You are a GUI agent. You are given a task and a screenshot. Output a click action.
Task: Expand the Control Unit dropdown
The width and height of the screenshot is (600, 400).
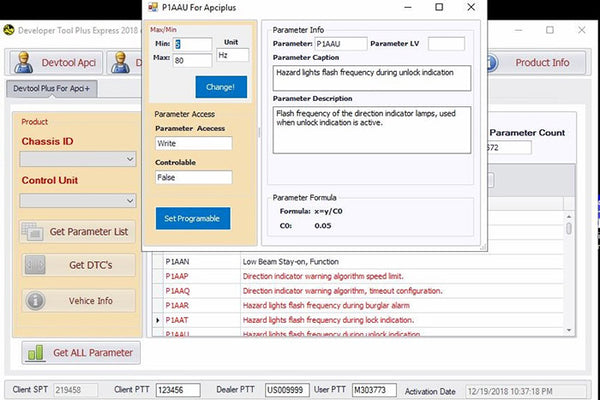(78, 200)
